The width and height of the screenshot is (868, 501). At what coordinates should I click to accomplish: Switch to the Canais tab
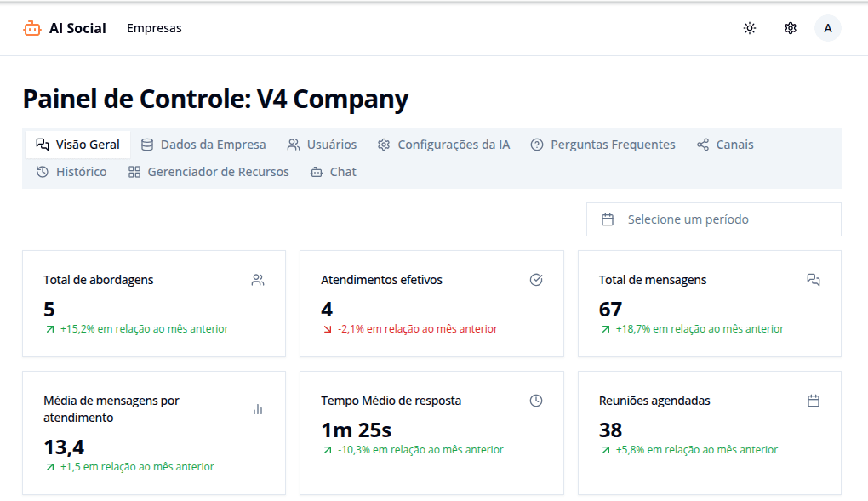(725, 145)
